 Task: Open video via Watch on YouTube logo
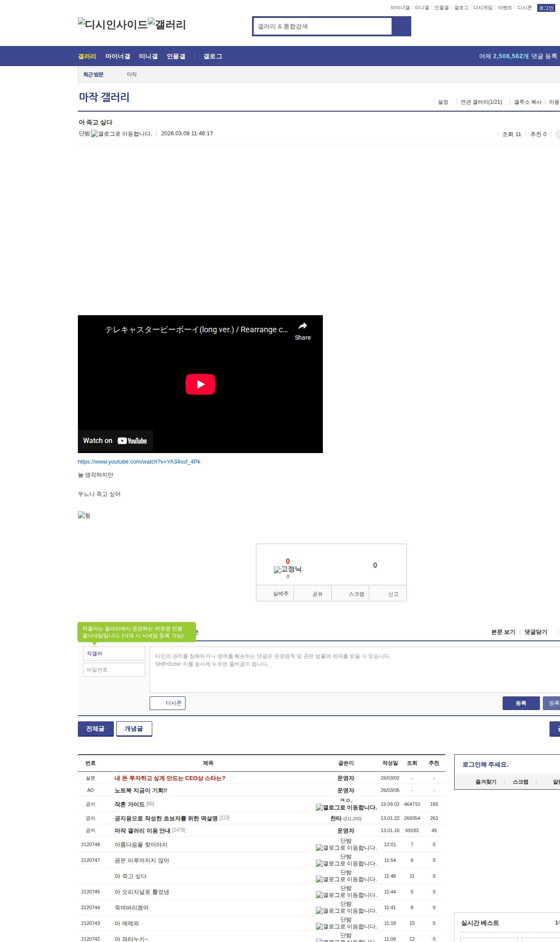(x=132, y=441)
